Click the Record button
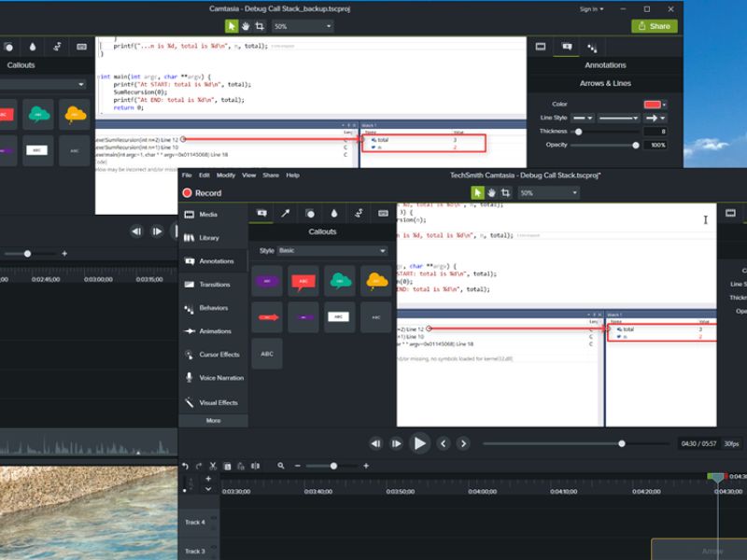747x560 pixels. [202, 193]
